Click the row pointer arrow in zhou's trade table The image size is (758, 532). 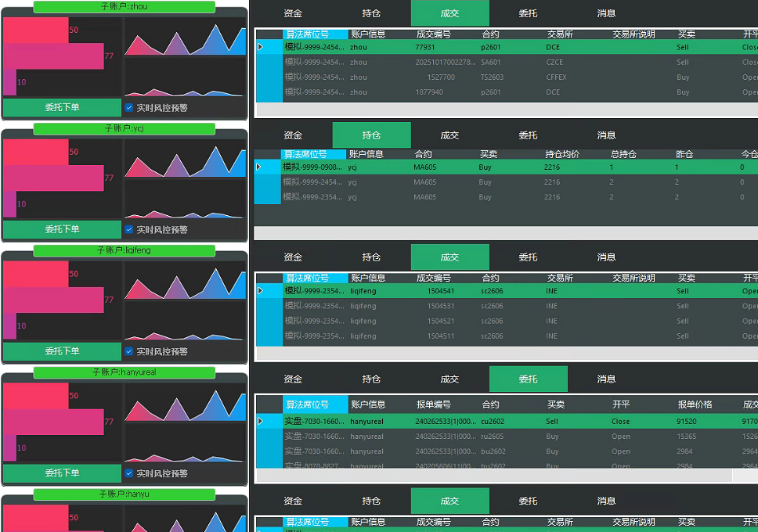point(260,47)
